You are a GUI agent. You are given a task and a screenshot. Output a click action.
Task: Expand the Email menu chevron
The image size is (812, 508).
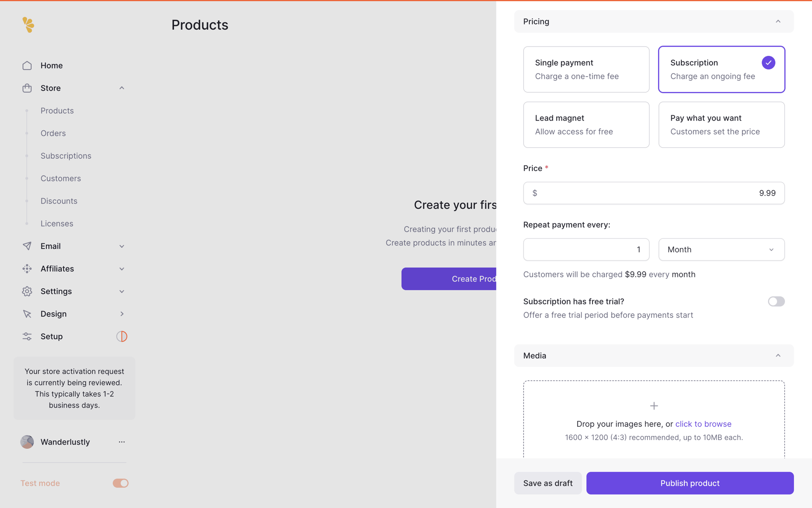coord(122,246)
